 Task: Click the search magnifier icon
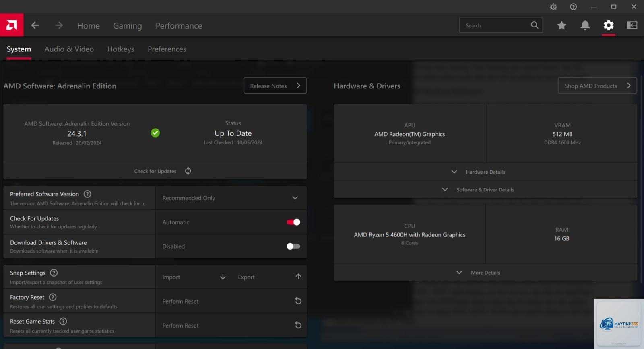(x=535, y=25)
